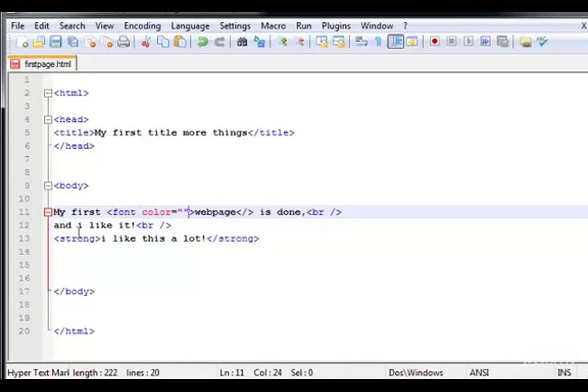Image resolution: width=588 pixels, height=392 pixels.
Task: Click Run macro multiple times icon
Action: (x=485, y=41)
